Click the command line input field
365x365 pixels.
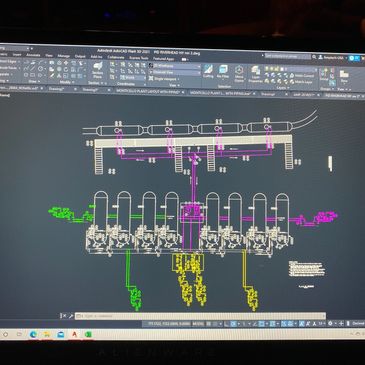click(200, 316)
